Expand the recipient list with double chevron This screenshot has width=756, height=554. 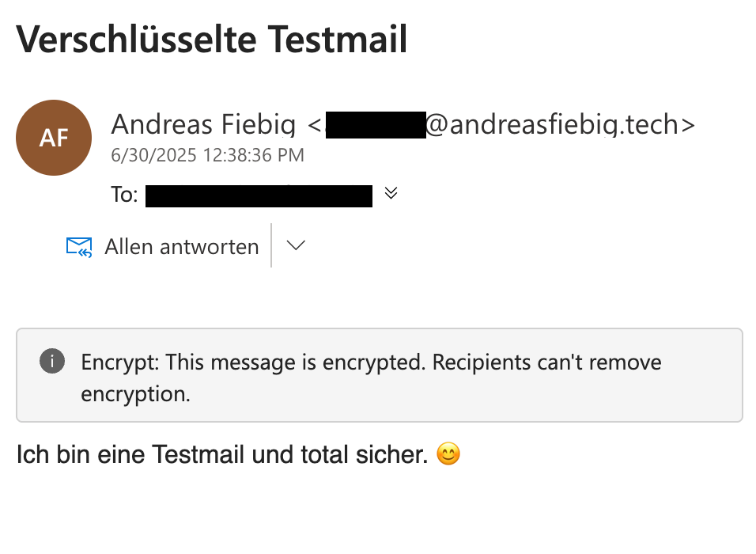tap(391, 194)
